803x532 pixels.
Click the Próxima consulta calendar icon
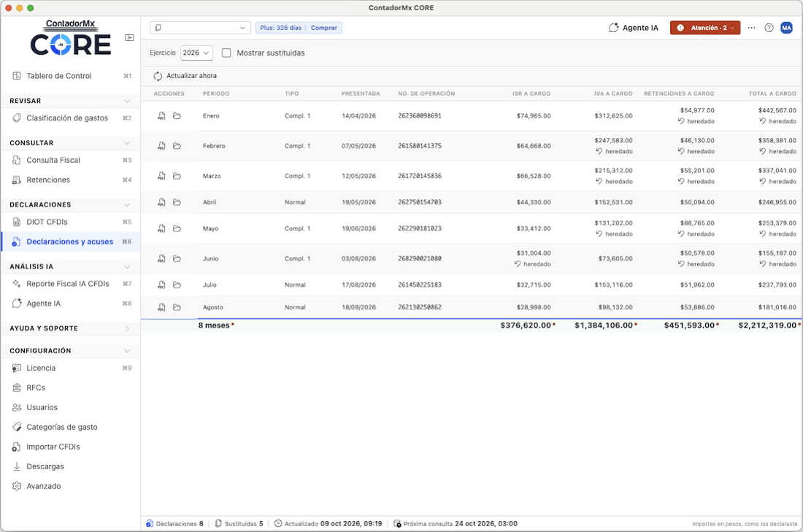coord(397,524)
